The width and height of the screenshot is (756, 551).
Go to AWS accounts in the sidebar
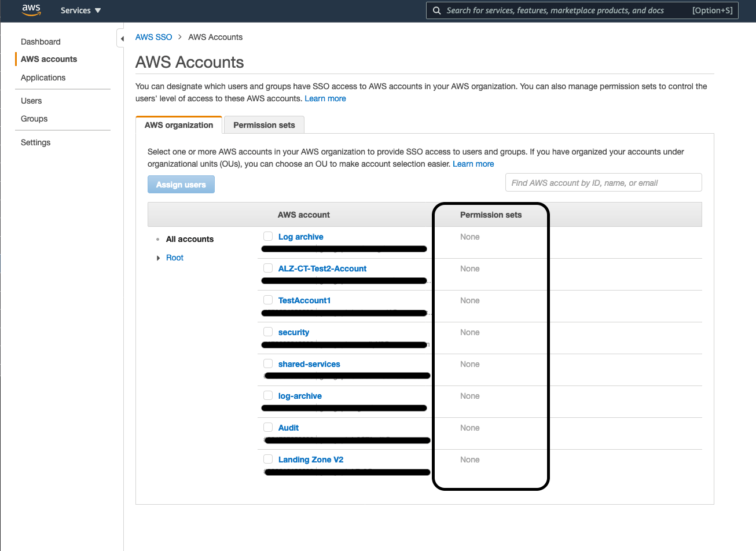(x=49, y=59)
